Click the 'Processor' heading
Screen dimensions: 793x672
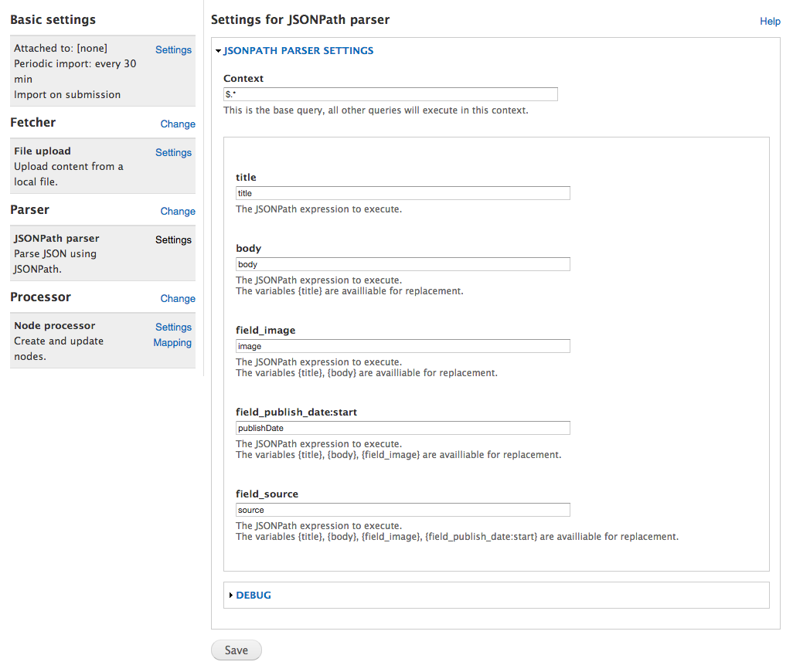pyautogui.click(x=40, y=297)
